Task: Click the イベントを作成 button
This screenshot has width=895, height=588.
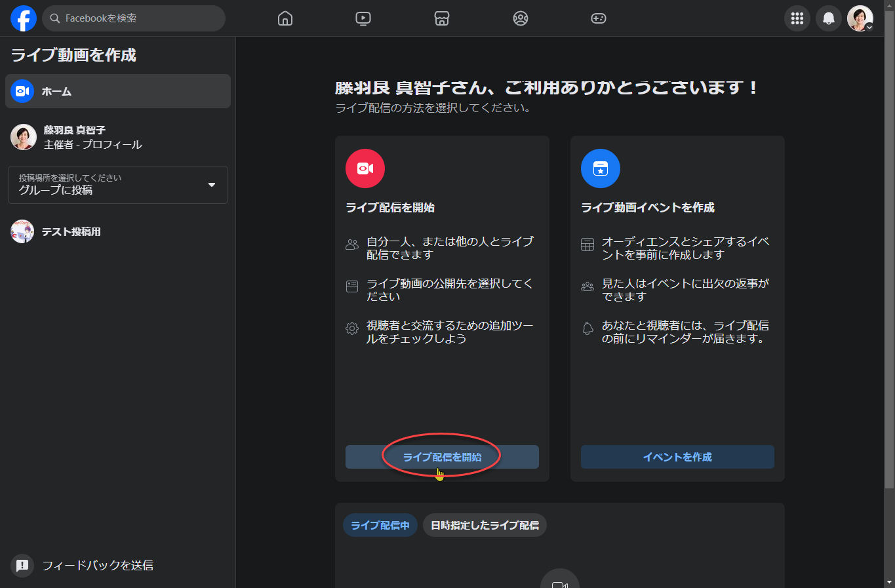Action: click(x=677, y=457)
